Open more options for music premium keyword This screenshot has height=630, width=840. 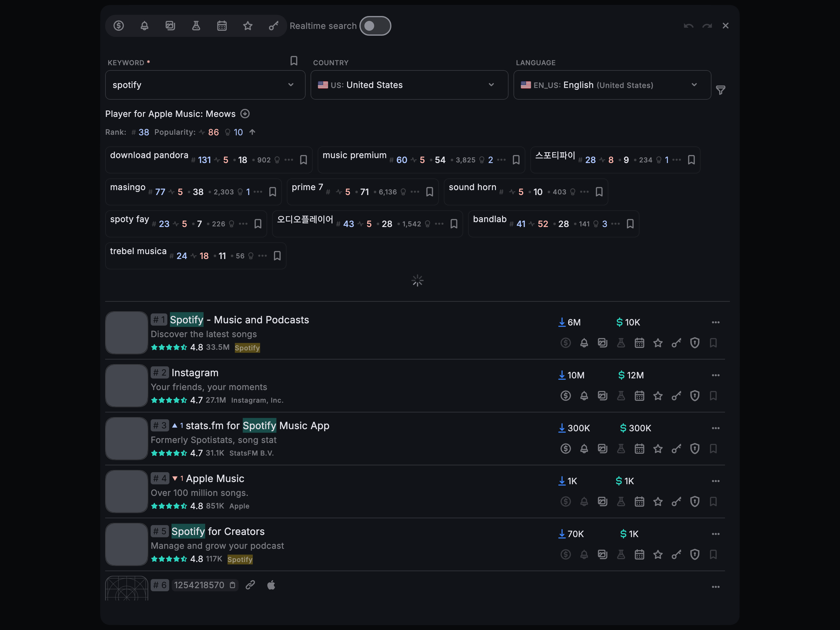coord(501,160)
